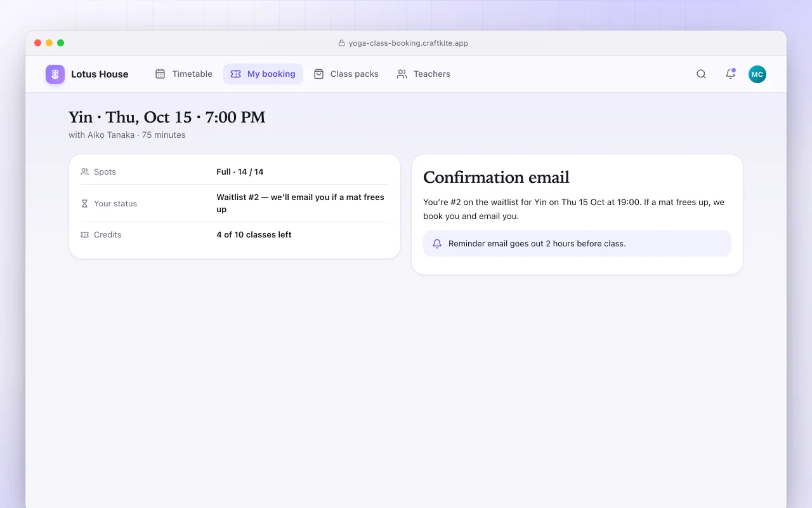The image size is (812, 508).
Task: Switch to the Teachers tab
Action: tap(424, 74)
